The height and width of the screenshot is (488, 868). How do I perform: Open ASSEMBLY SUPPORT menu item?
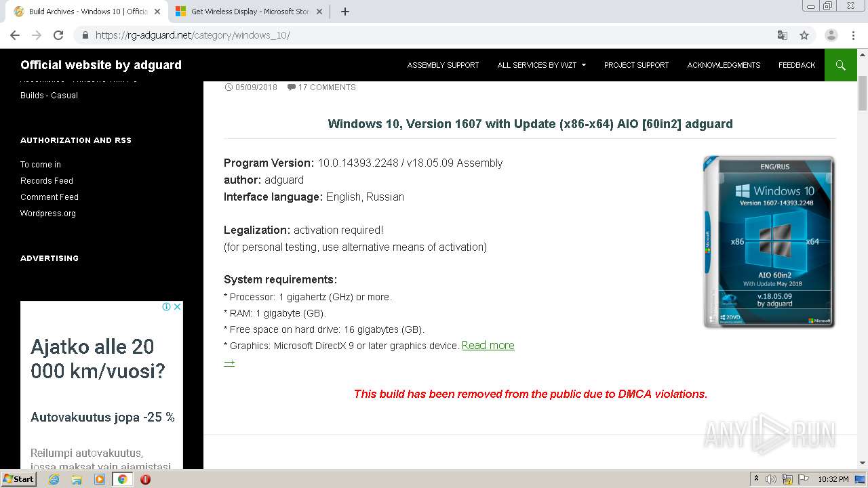pos(443,65)
